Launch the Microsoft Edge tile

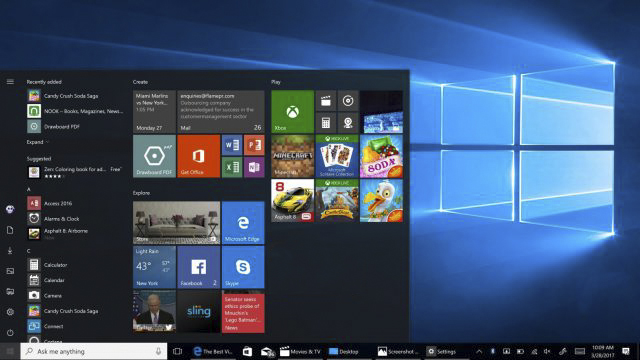click(243, 222)
